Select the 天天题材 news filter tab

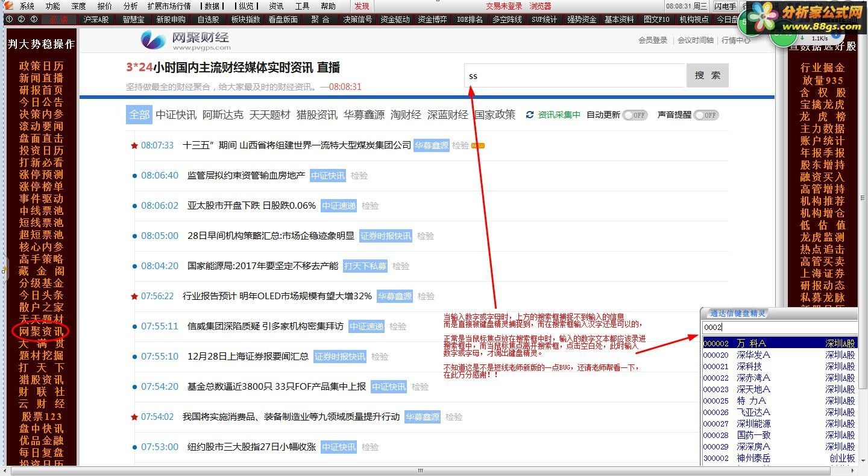pyautogui.click(x=270, y=115)
